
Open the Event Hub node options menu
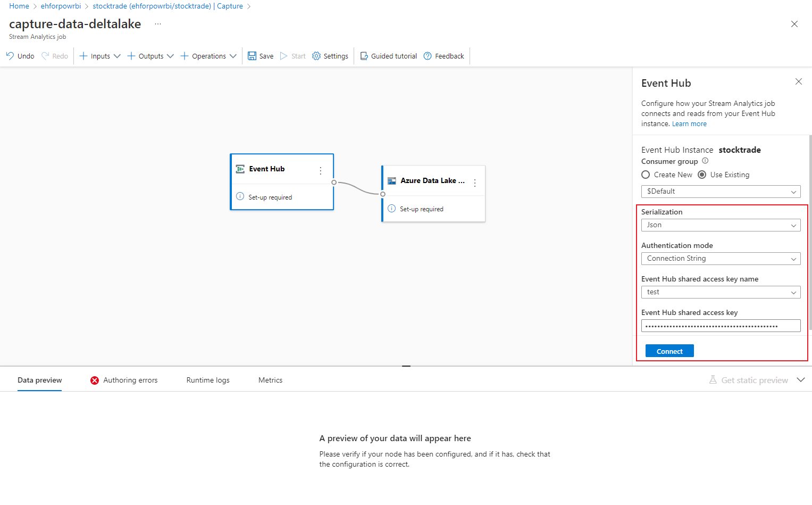[x=321, y=170]
